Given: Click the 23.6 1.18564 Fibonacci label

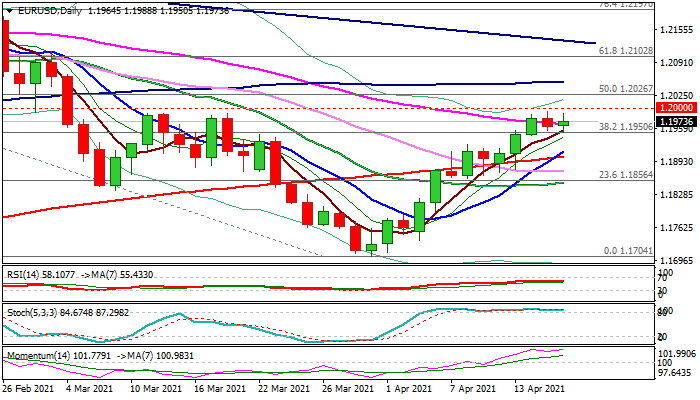Looking at the screenshot, I should point(625,175).
